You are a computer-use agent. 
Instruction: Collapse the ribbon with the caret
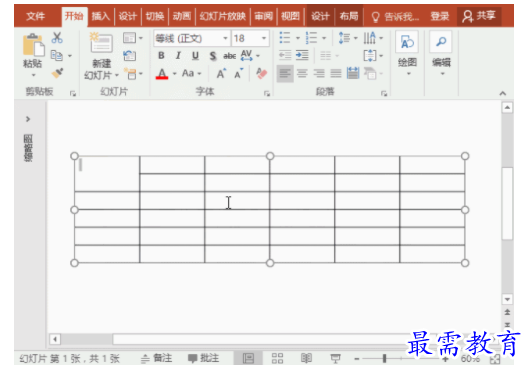point(503,93)
